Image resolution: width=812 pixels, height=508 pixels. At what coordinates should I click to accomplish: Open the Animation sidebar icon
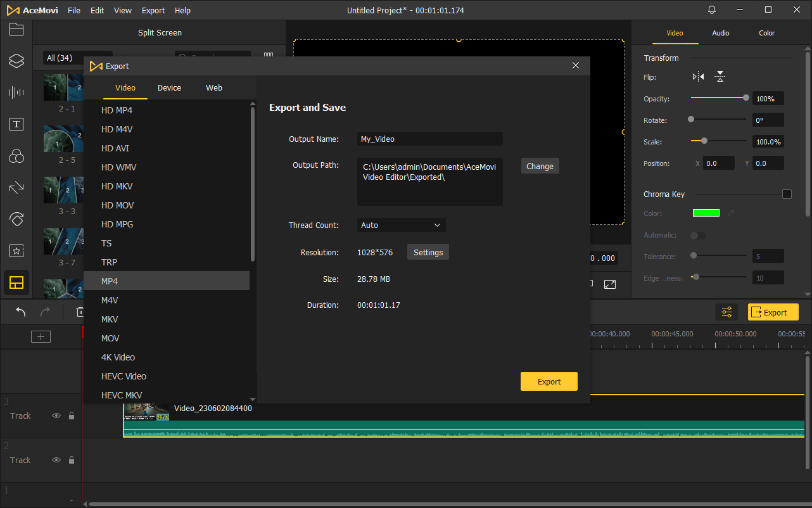(x=16, y=219)
